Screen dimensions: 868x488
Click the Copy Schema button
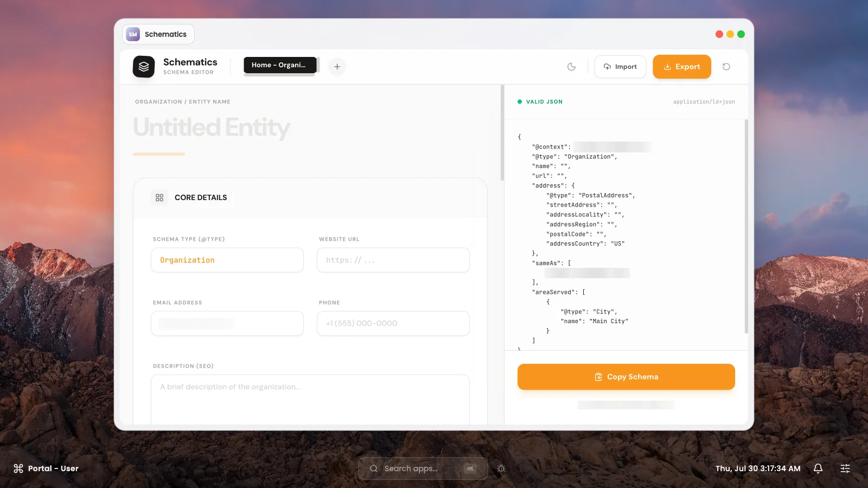[626, 377]
